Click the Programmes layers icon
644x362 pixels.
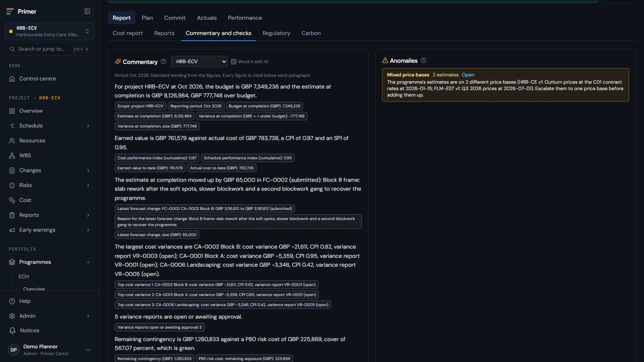[12, 262]
